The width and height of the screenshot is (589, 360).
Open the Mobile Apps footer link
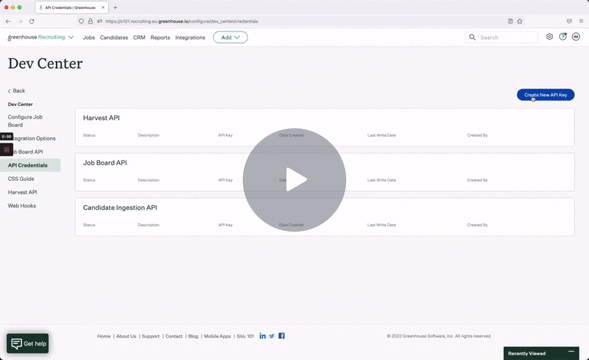(217, 336)
